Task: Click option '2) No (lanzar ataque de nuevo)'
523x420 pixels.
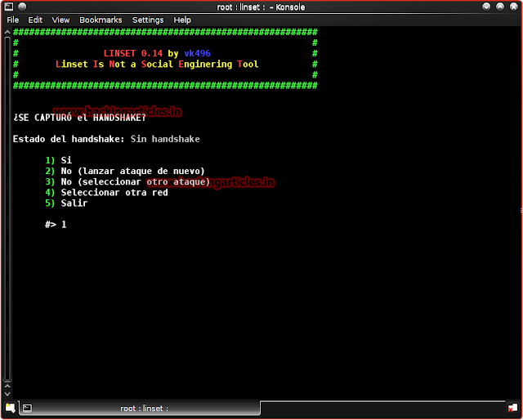Action: click(125, 171)
